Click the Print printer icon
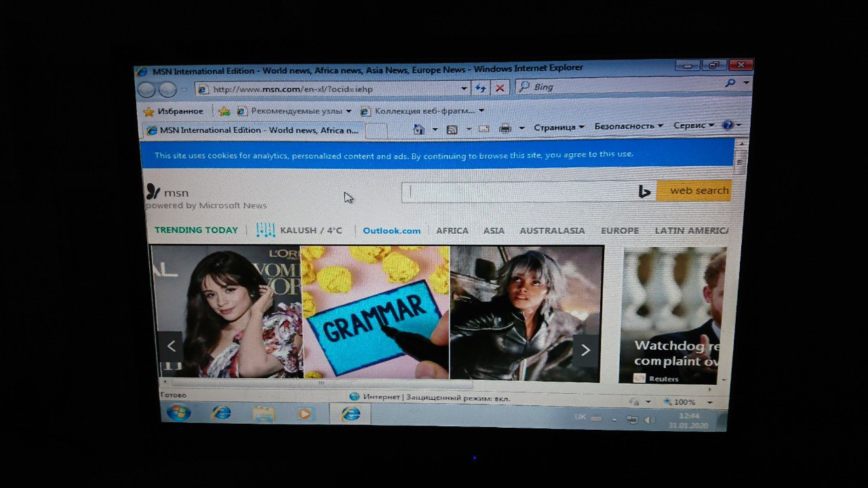The width and height of the screenshot is (868, 488). [x=505, y=127]
